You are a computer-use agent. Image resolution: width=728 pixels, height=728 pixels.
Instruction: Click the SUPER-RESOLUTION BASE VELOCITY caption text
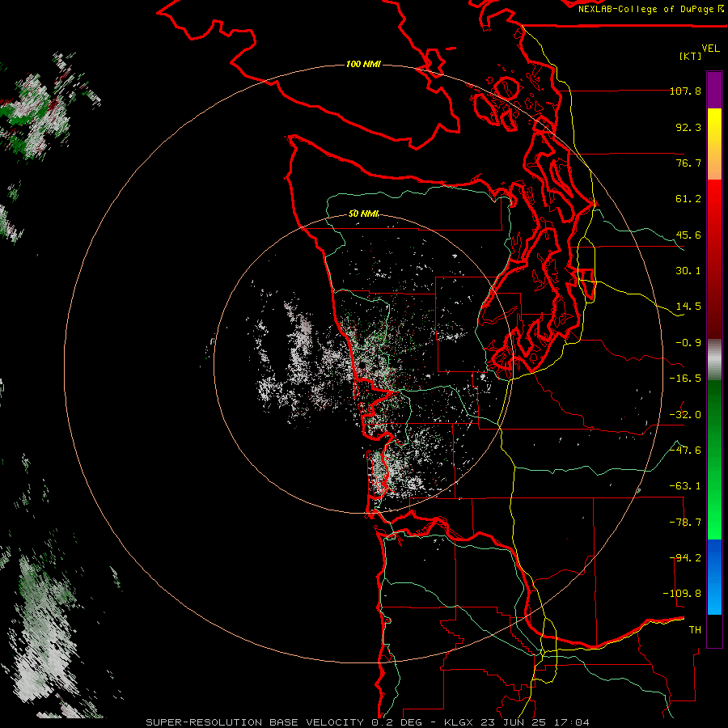(255, 722)
